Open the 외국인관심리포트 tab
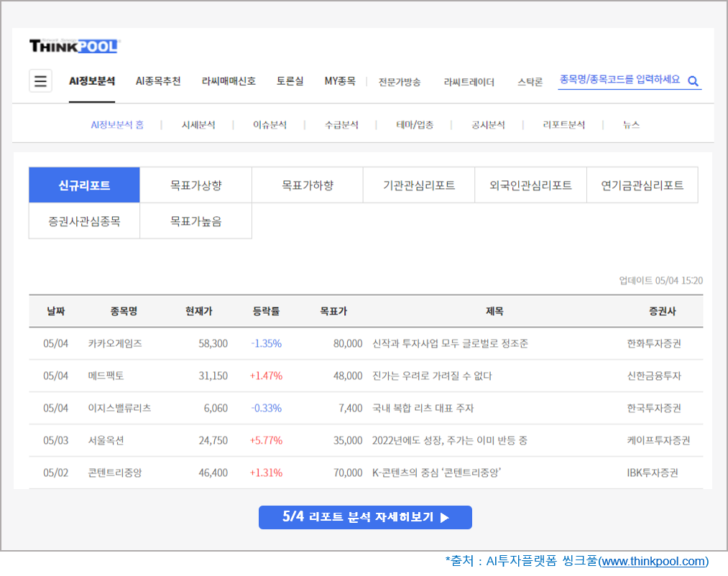The height and width of the screenshot is (576, 728). pos(530,185)
